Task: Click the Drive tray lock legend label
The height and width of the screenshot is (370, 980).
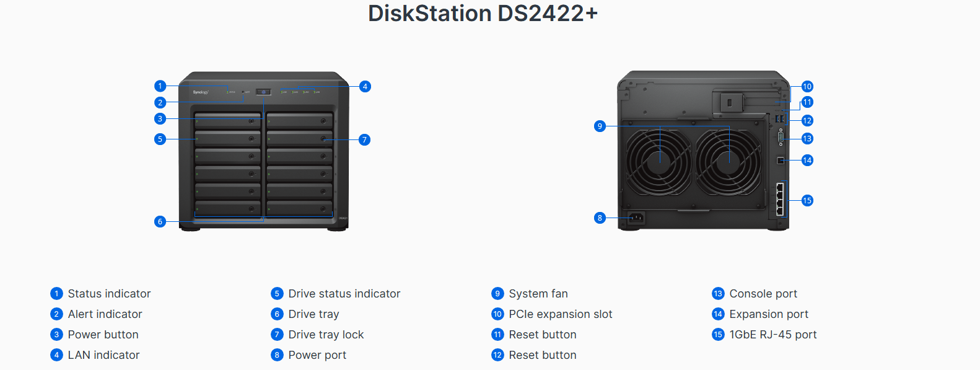Action: (326, 335)
